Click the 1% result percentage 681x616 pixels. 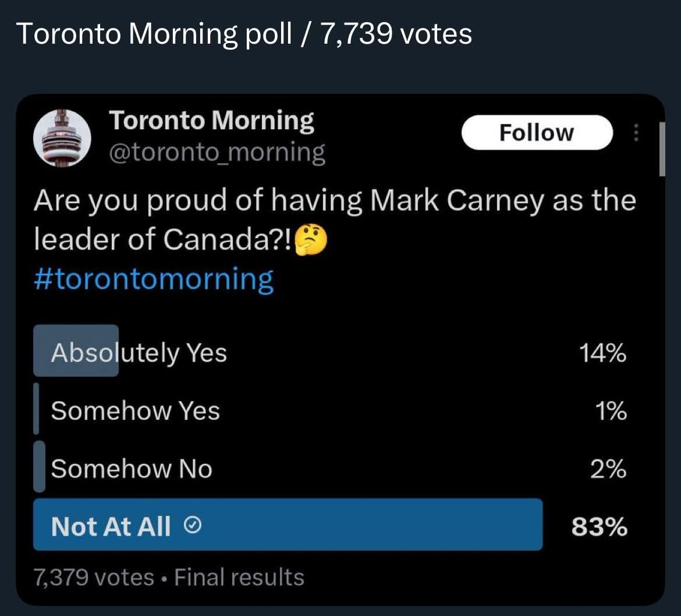click(611, 412)
